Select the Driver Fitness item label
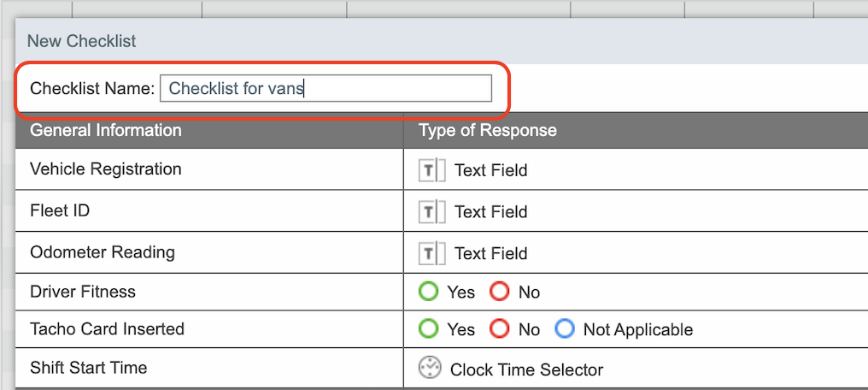Image resolution: width=868 pixels, height=390 pixels. click(83, 292)
